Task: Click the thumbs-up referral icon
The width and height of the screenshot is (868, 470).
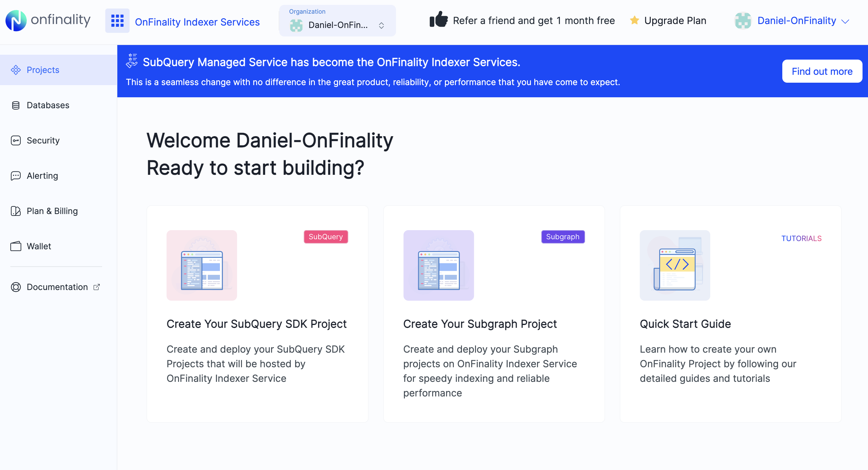Action: [438, 19]
